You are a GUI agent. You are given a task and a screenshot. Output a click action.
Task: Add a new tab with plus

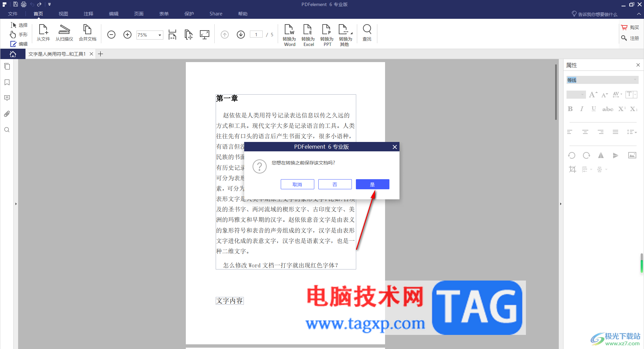[100, 54]
